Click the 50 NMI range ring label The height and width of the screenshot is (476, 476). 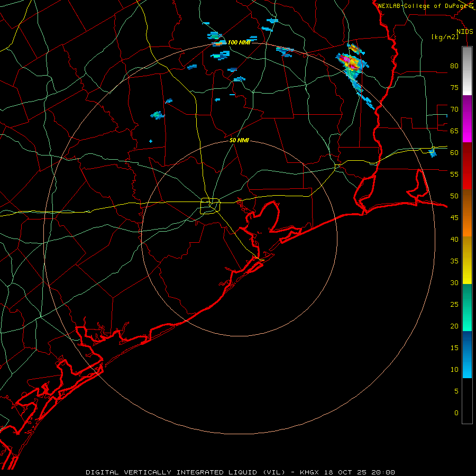click(x=239, y=140)
